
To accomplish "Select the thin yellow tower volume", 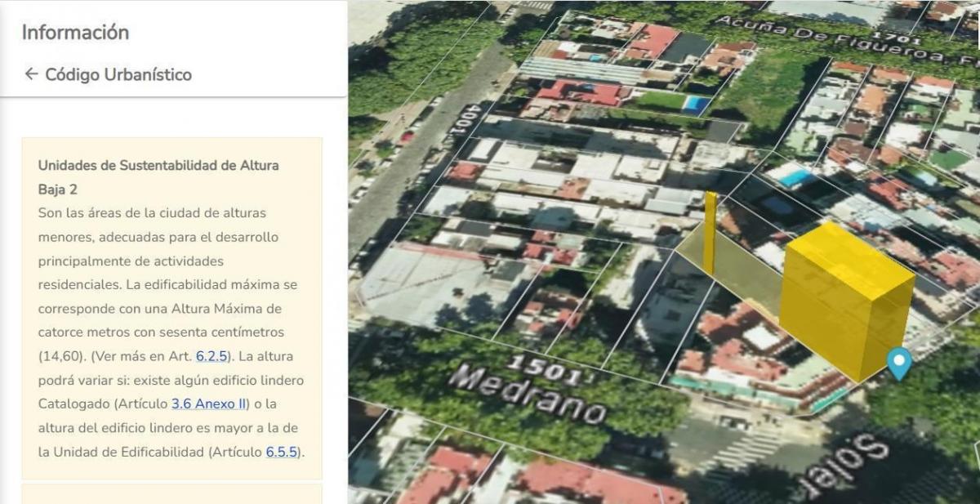I will pyautogui.click(x=710, y=233).
